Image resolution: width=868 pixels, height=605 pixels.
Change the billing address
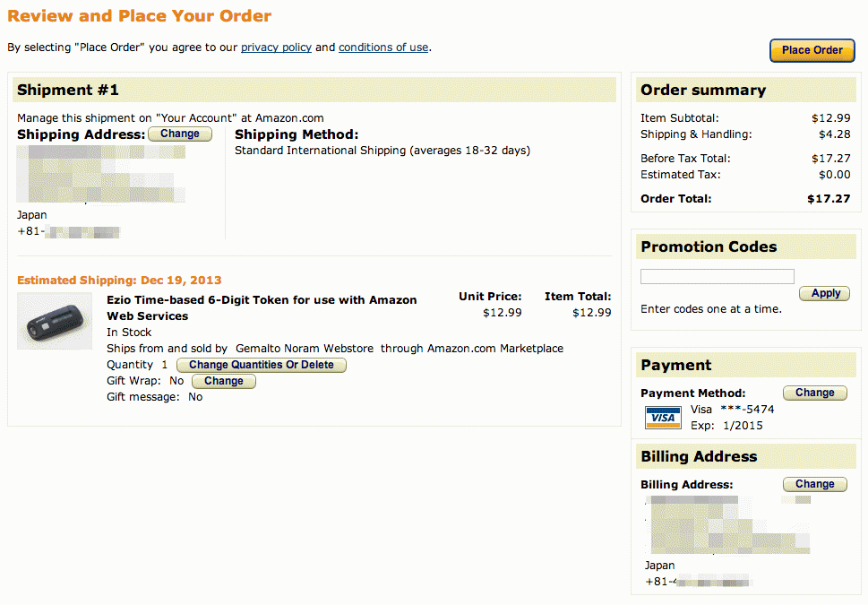click(815, 484)
